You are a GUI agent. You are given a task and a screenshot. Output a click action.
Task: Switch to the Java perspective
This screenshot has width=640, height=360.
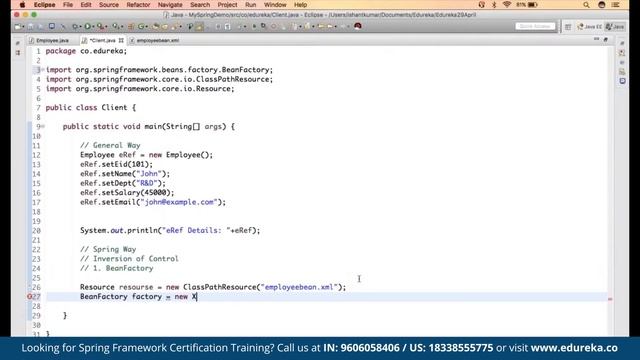[x=615, y=27]
